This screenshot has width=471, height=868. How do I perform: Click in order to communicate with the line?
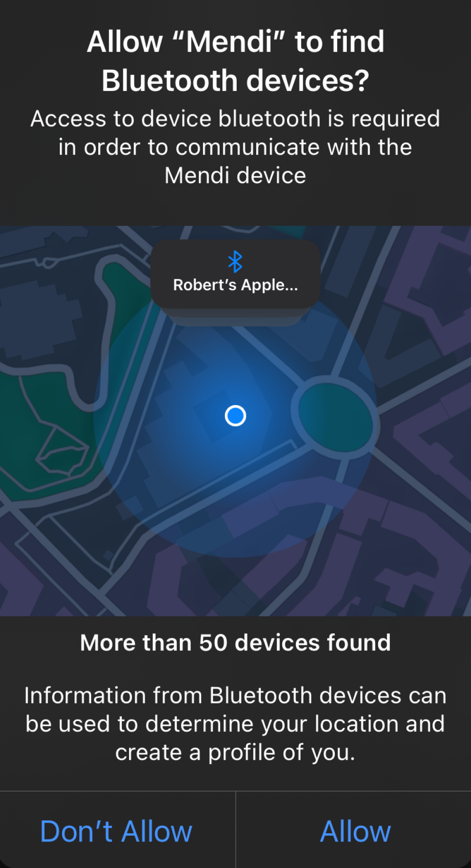click(236, 147)
